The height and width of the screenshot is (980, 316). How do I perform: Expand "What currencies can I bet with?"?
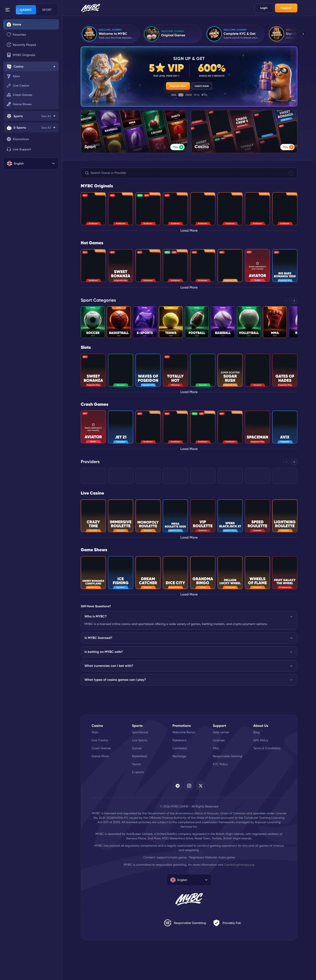coord(189,666)
